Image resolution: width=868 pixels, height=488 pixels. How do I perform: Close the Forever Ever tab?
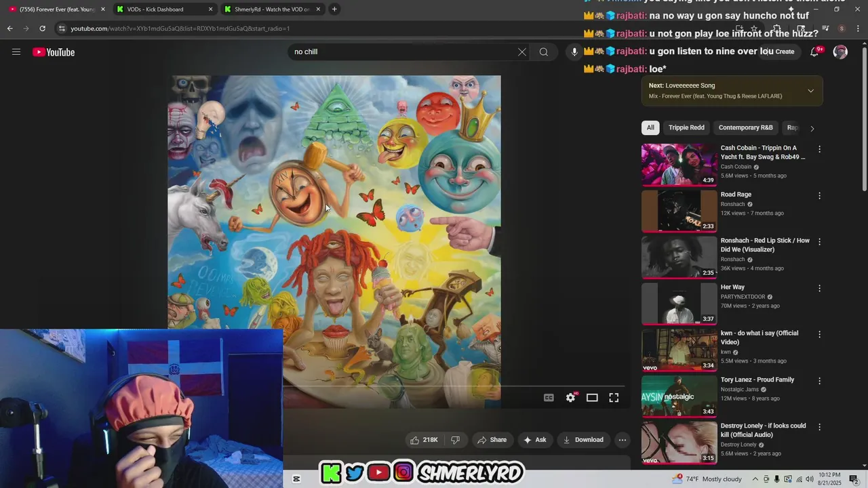tap(103, 9)
